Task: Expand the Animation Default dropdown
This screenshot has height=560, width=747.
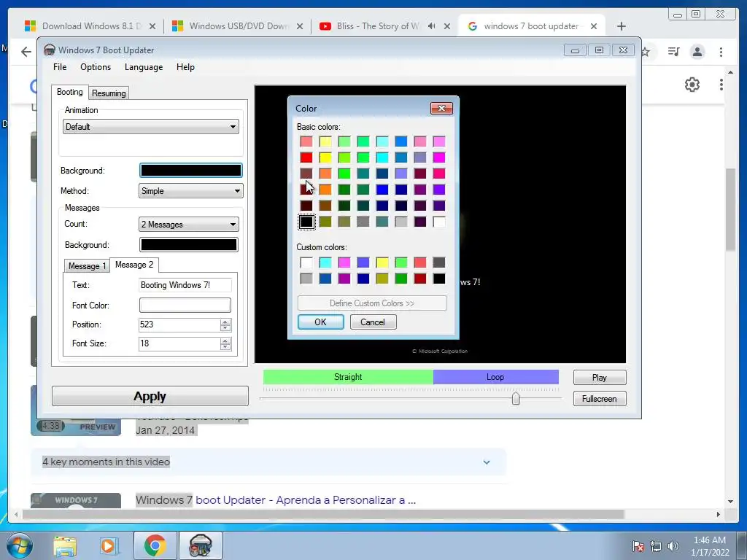Action: 150,127
